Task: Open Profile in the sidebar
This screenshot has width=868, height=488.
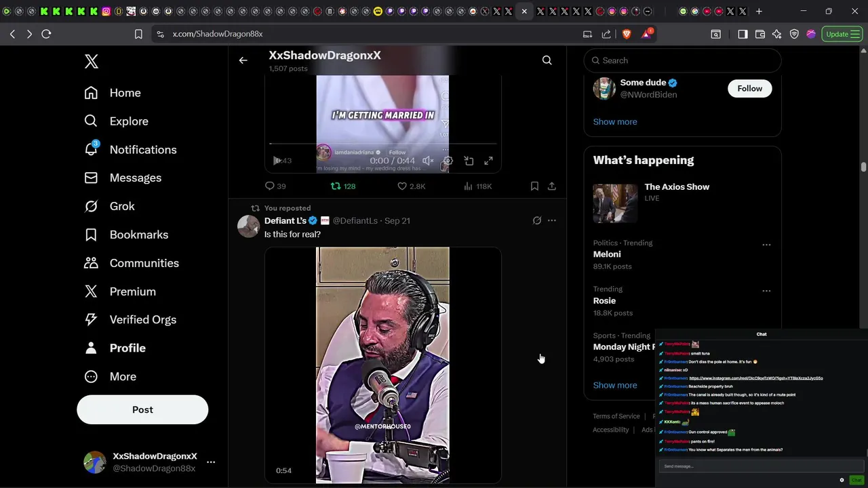Action: tap(115, 348)
